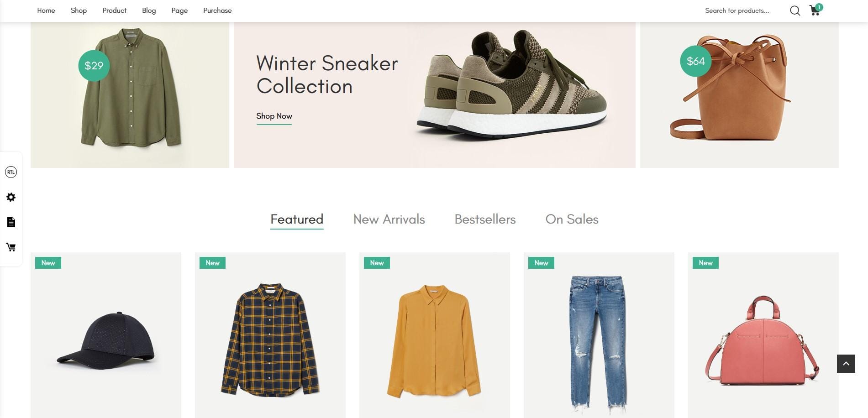Open the settings gear in sidebar
The height and width of the screenshot is (418, 868).
point(11,197)
